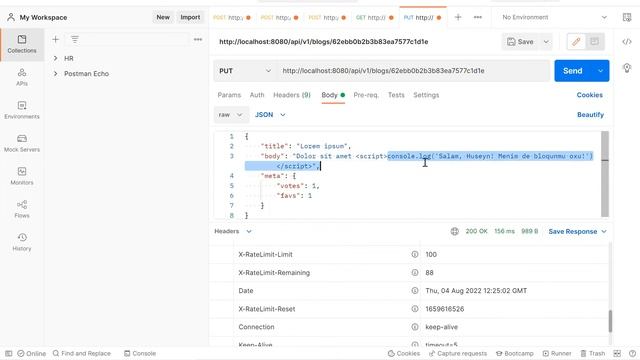This screenshot has height=360, width=640.
Task: Create a new collection with plus icon
Action: pos(56,40)
